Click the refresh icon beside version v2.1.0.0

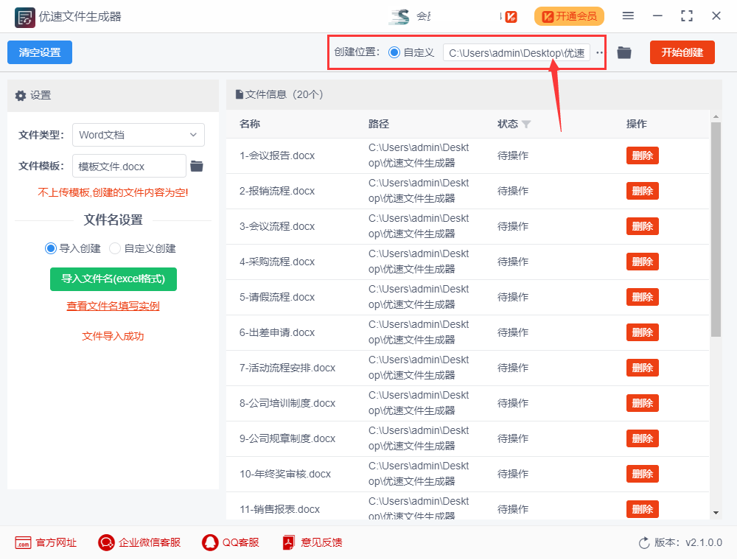(643, 542)
